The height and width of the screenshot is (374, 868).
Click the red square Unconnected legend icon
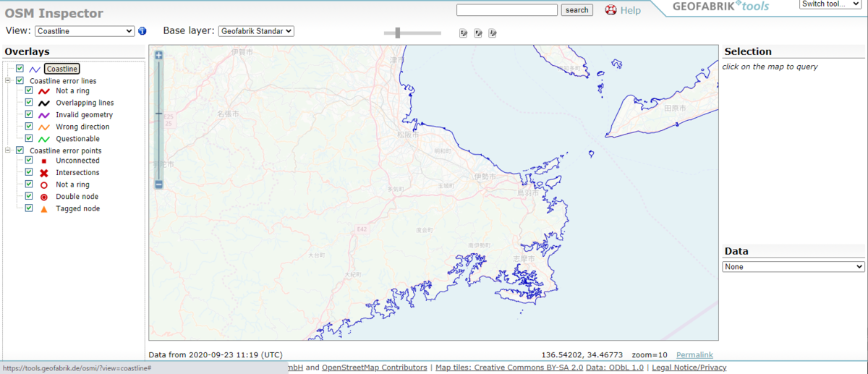click(44, 161)
